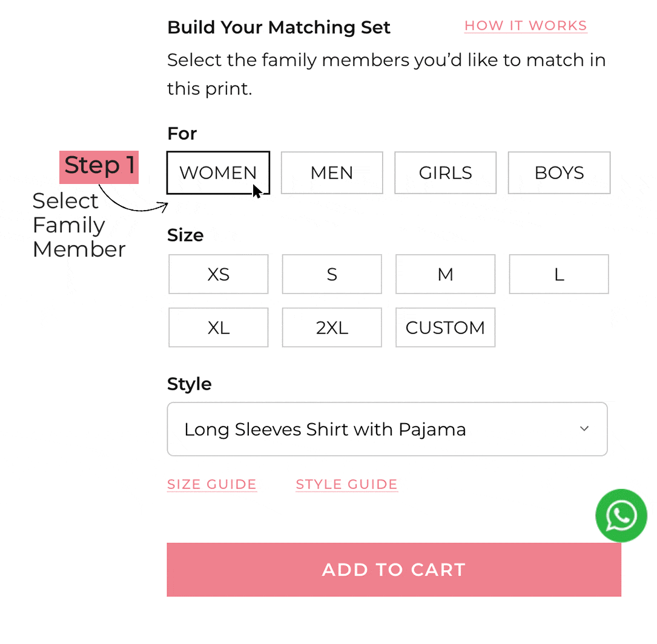This screenshot has height=644, width=657.
Task: Choose size S
Action: (x=332, y=274)
